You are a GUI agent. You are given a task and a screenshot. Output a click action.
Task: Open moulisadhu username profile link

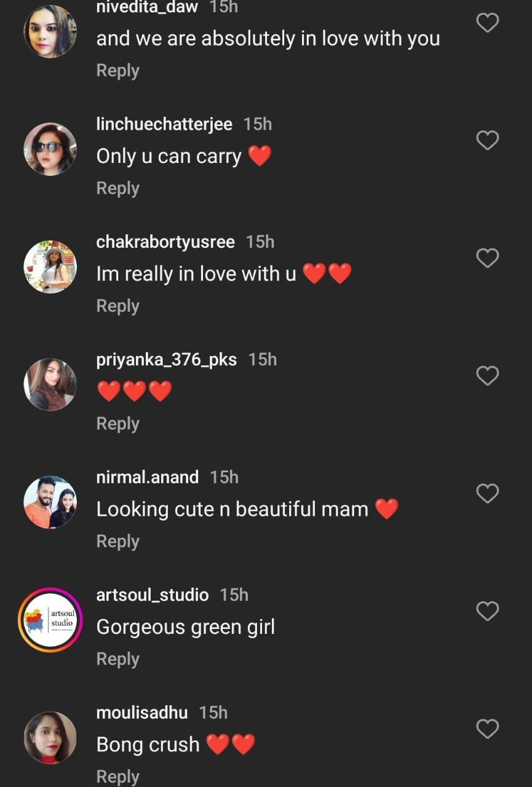click(x=142, y=713)
